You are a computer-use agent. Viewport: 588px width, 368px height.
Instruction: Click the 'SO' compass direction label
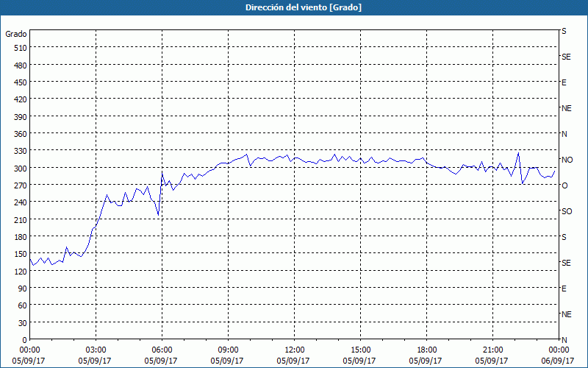(567, 211)
